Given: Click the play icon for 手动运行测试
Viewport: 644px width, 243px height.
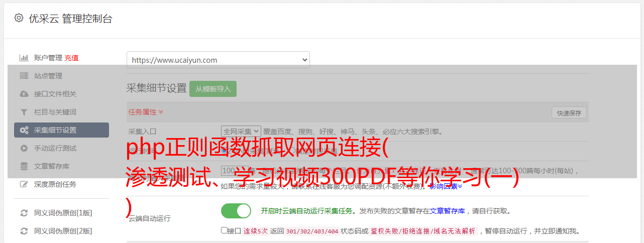Looking at the screenshot, I should coord(24,148).
